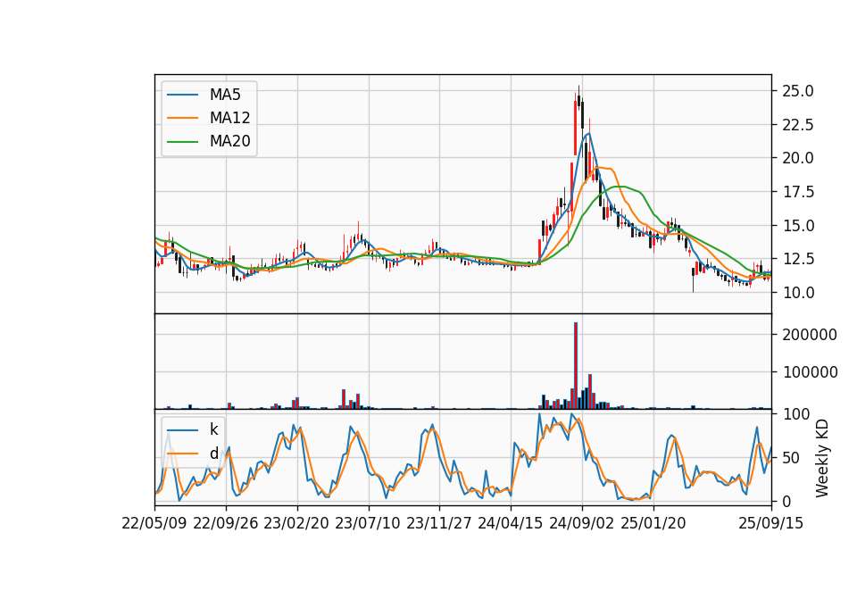Click the k legend label in KD panel

coord(213,429)
